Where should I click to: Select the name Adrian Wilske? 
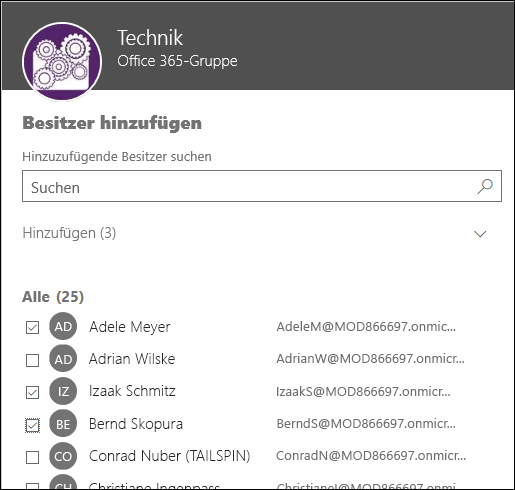[x=132, y=359]
